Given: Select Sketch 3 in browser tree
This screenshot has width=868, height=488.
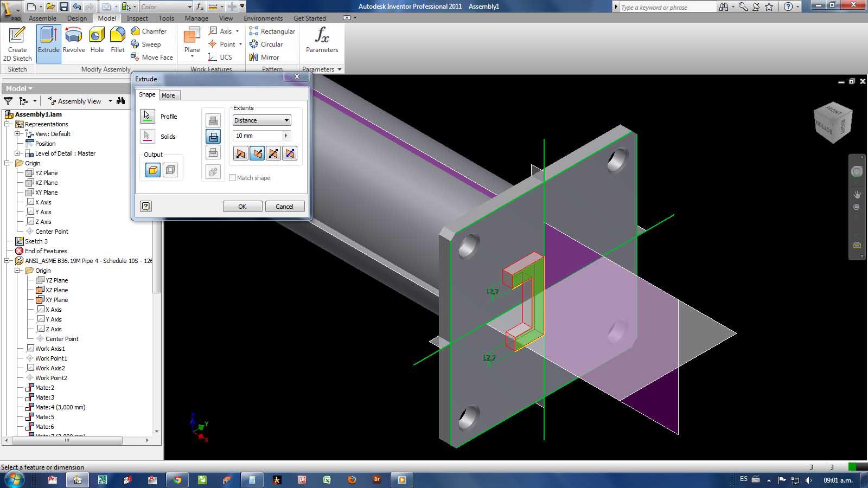Looking at the screenshot, I should (36, 241).
